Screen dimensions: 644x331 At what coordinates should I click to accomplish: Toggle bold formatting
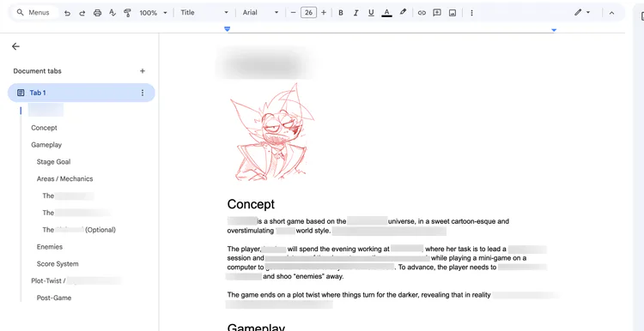pyautogui.click(x=341, y=13)
